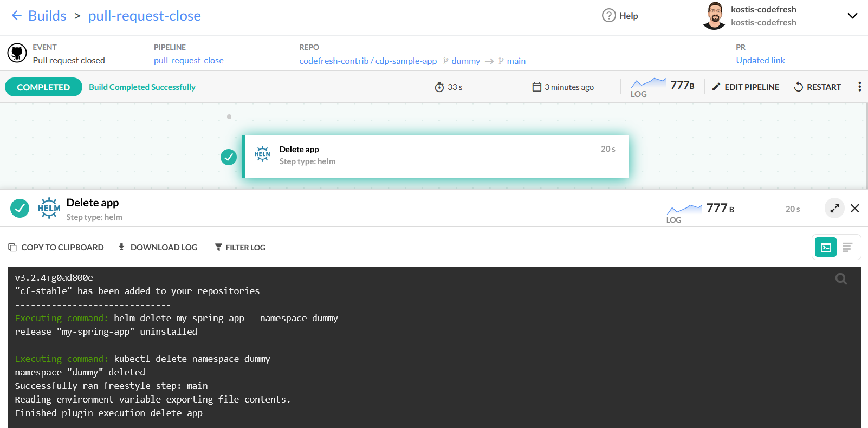Click Restart build button
868x428 pixels.
coord(817,87)
